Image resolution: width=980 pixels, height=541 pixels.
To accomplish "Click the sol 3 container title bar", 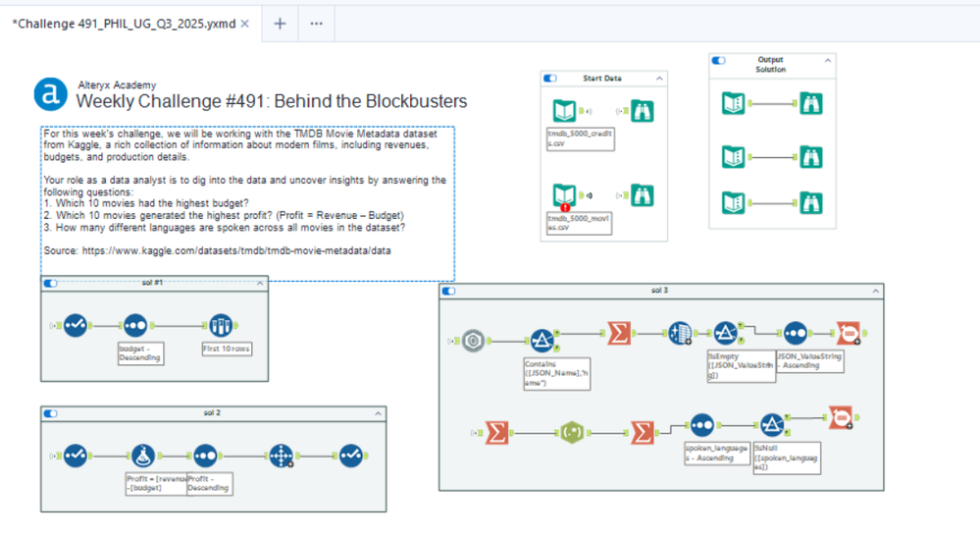I will click(660, 291).
